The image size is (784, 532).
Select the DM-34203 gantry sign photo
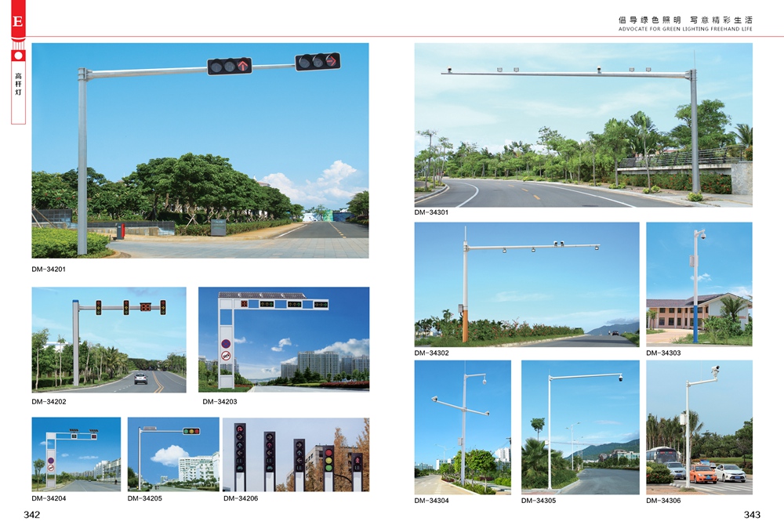point(283,339)
